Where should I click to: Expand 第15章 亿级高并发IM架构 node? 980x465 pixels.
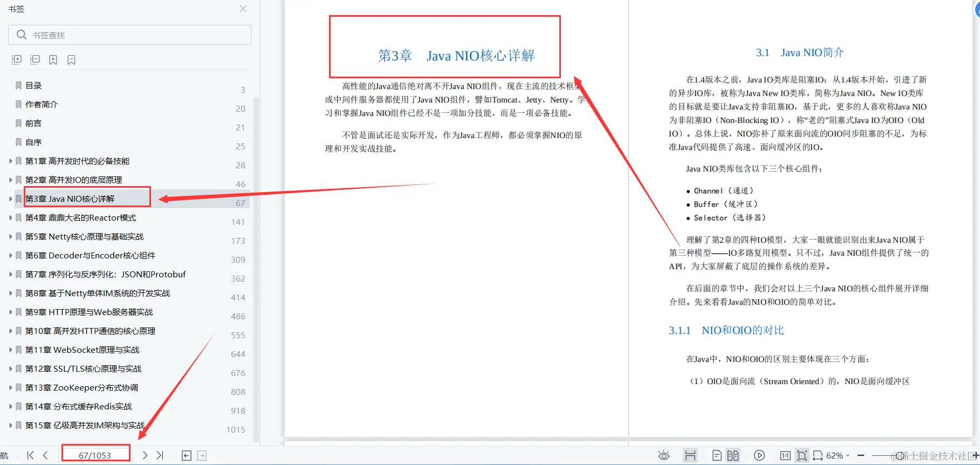coord(10,425)
